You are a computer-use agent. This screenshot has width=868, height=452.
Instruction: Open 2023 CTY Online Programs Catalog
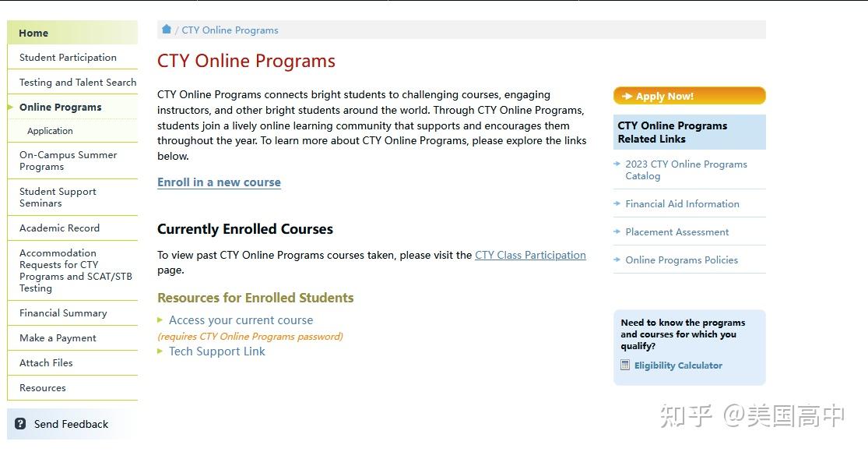click(687, 170)
